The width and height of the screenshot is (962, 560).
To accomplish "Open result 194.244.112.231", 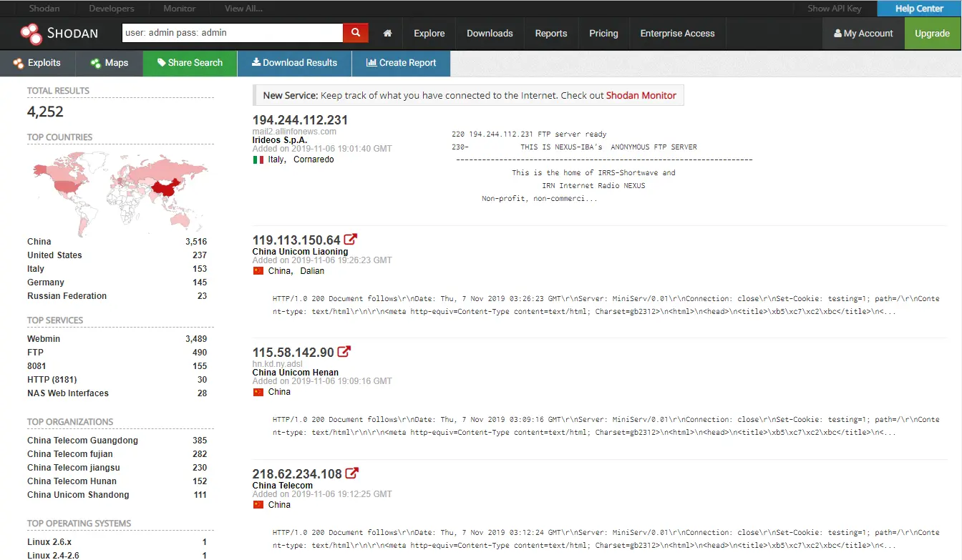I will tap(300, 120).
